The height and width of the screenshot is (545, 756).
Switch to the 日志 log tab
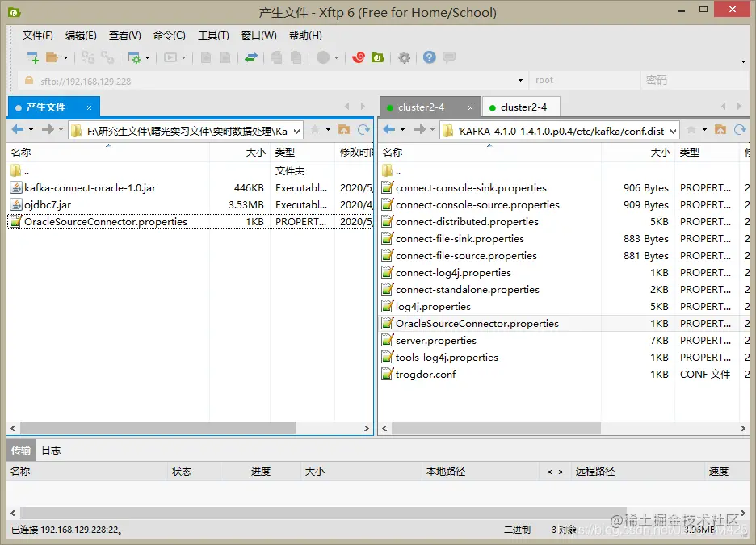pyautogui.click(x=51, y=450)
